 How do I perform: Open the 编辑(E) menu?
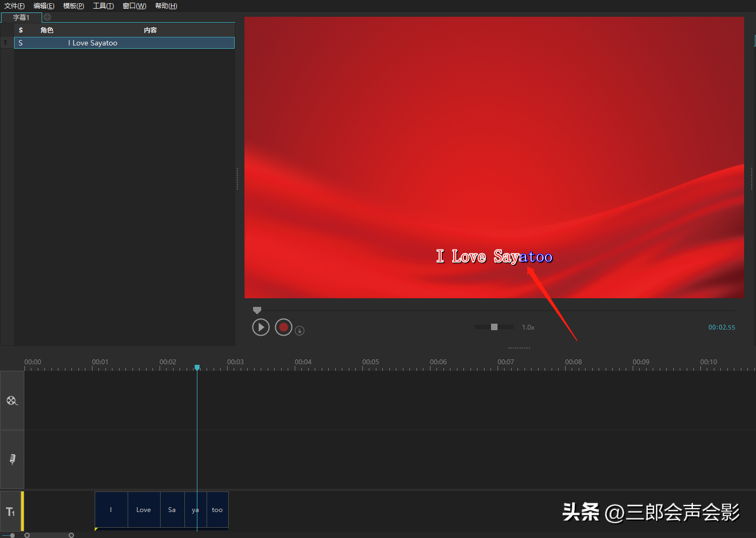(44, 6)
